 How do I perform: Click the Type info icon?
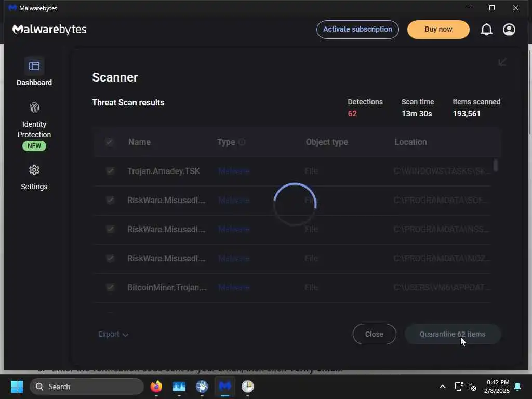pyautogui.click(x=242, y=142)
